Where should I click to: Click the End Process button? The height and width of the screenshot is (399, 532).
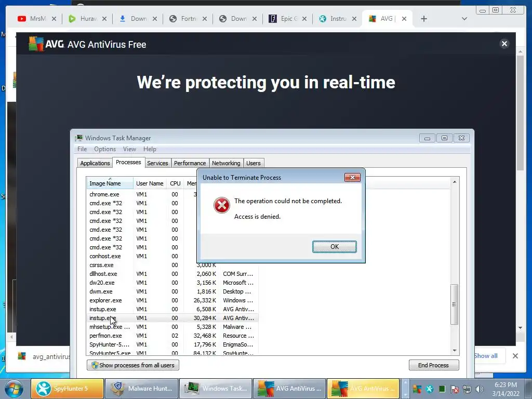[x=434, y=365]
